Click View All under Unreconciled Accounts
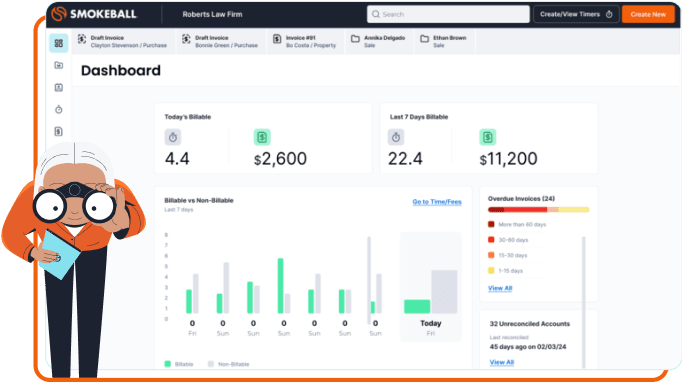This screenshot has width=682, height=382. click(502, 362)
